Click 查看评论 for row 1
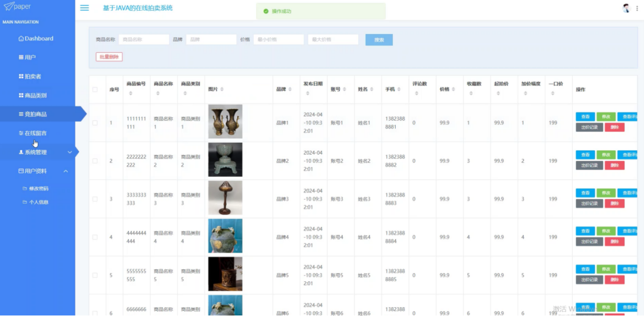 click(x=627, y=117)
